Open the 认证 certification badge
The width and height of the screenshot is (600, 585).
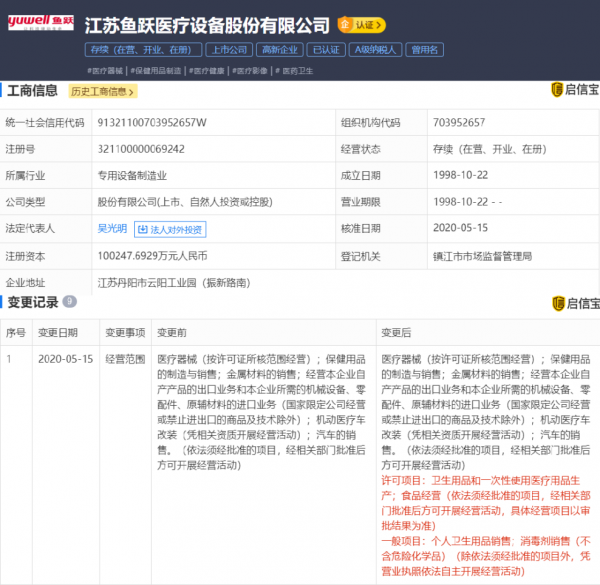tap(362, 25)
